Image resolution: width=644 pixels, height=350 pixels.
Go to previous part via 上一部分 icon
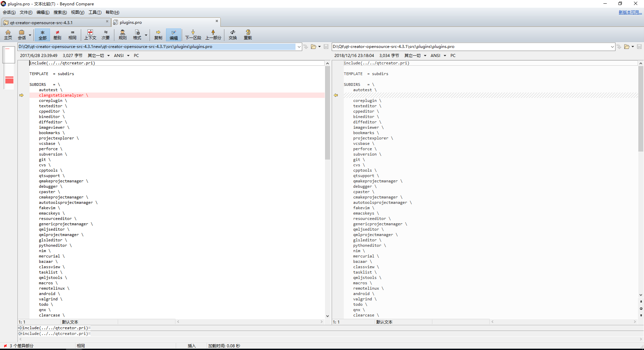tap(213, 35)
